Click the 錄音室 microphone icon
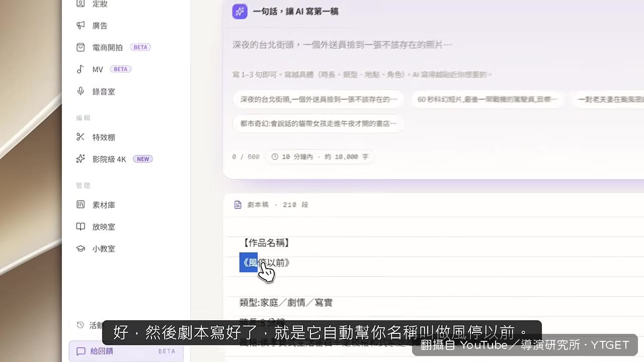 [x=80, y=91]
